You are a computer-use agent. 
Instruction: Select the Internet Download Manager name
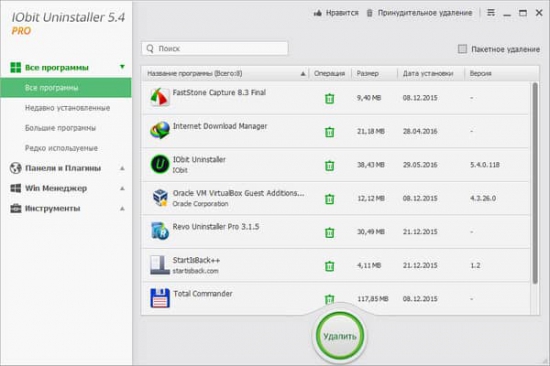click(220, 126)
